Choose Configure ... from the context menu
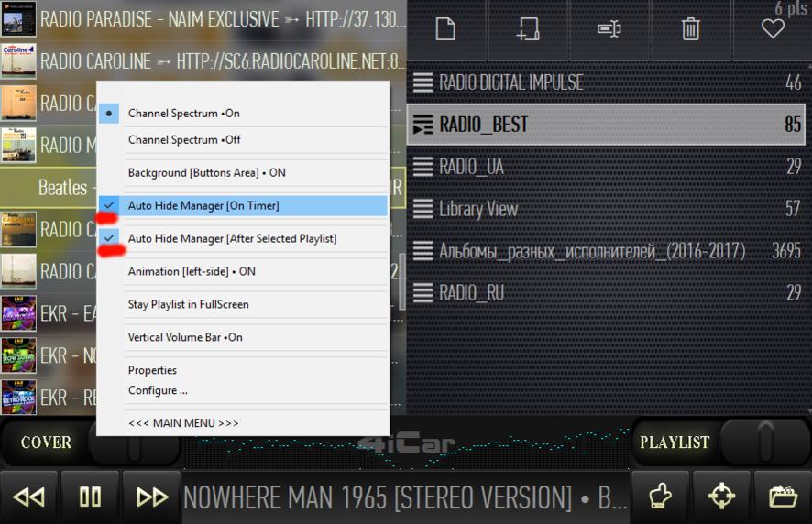Image resolution: width=812 pixels, height=524 pixels. click(x=158, y=390)
